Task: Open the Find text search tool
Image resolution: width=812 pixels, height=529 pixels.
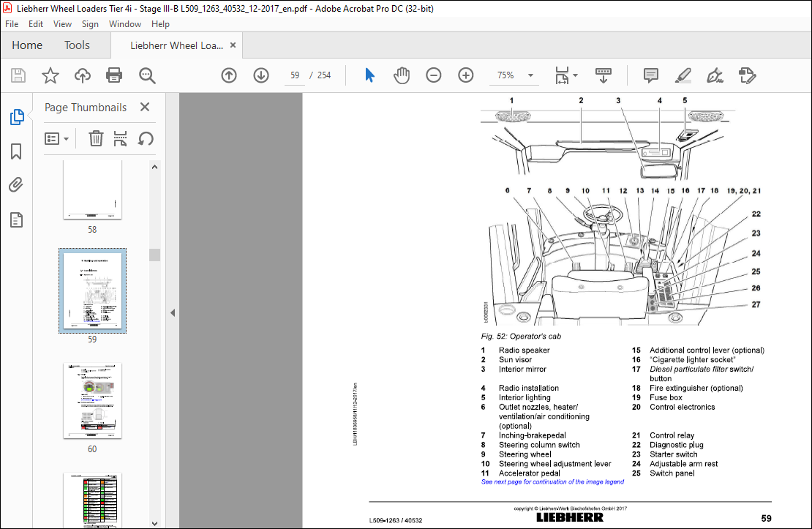Action: point(147,75)
